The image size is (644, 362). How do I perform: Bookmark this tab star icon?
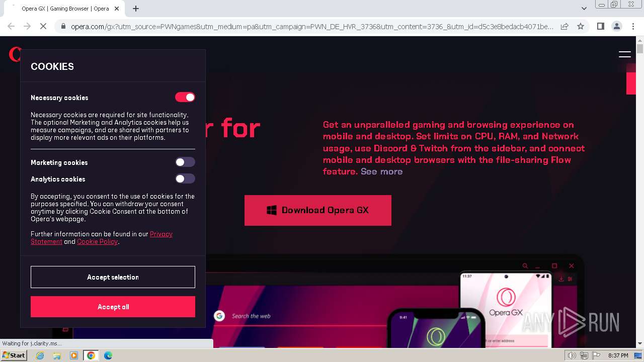[581, 26]
